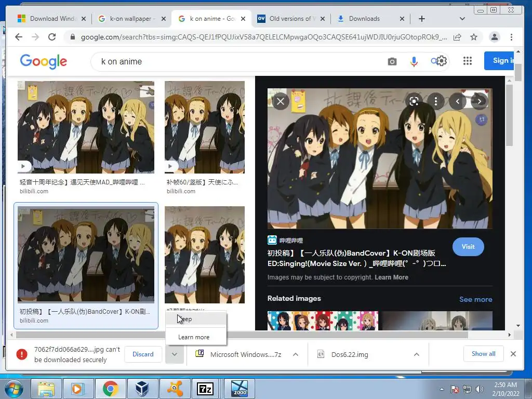Viewport: 532px width, 399px height.
Task: Click See more related images
Action: pos(476,299)
